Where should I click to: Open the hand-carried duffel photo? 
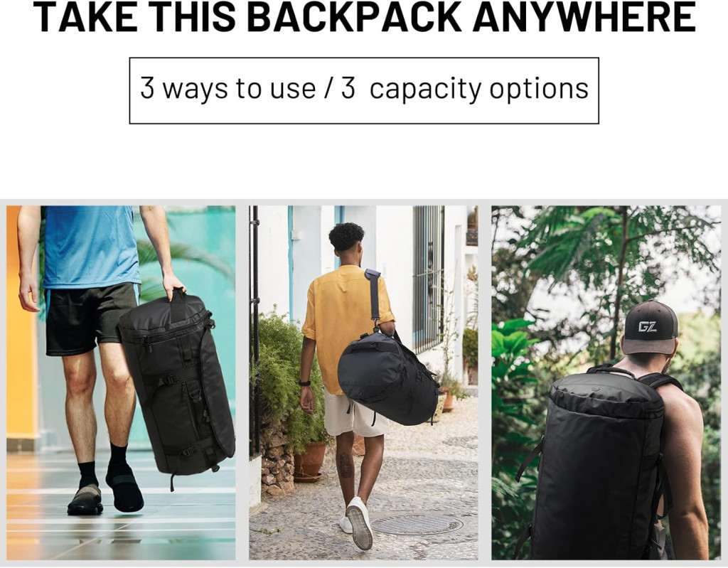pos(121,382)
